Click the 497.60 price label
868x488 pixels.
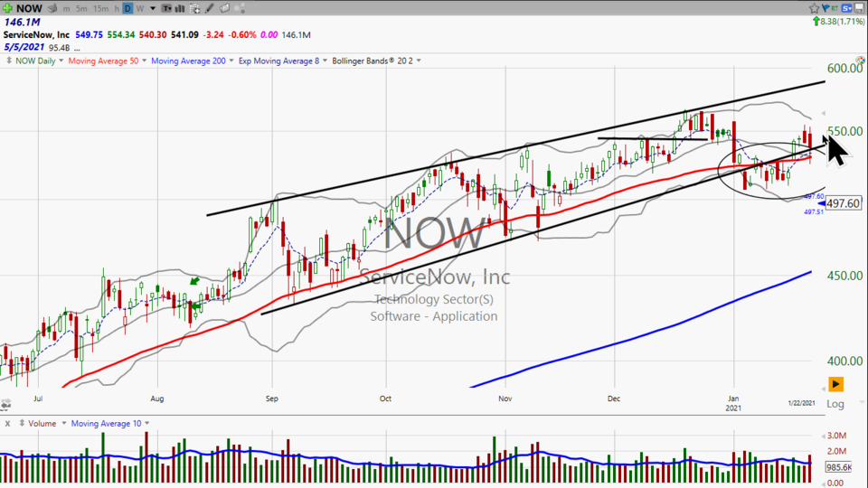click(x=843, y=203)
